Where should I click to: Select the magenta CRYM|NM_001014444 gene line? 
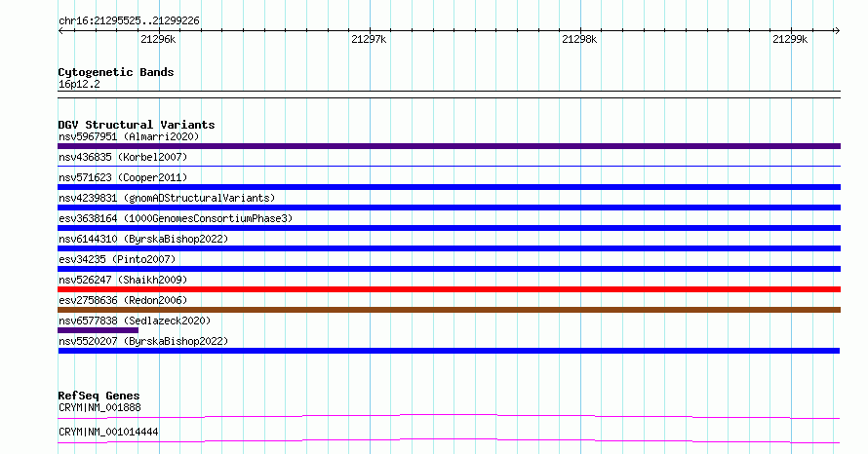pos(449,440)
